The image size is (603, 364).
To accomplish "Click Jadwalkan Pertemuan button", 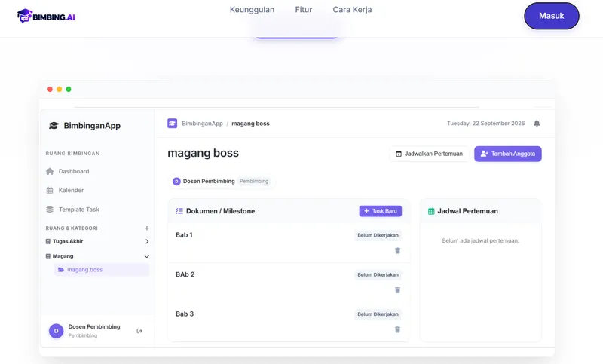I will 429,154.
